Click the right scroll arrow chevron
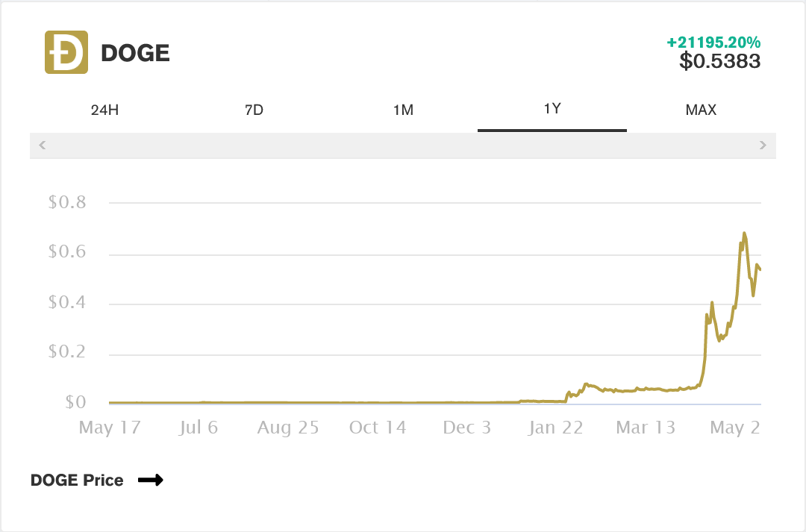The width and height of the screenshot is (806, 532). [763, 145]
